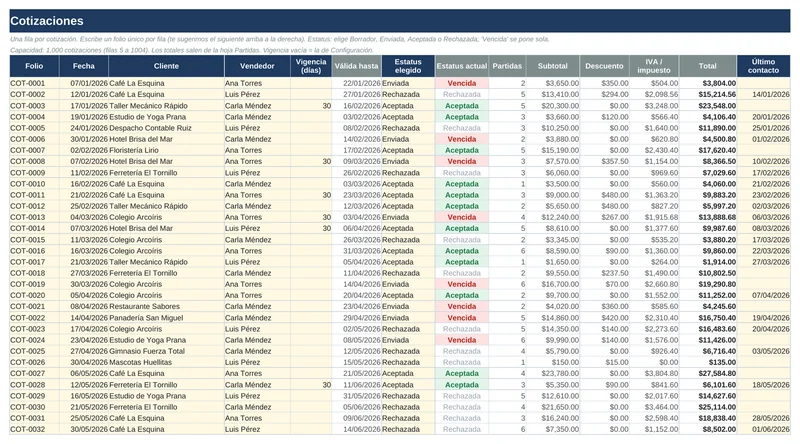Select total cell $27,584.80
The width and height of the screenshot is (800, 444).
708,374
